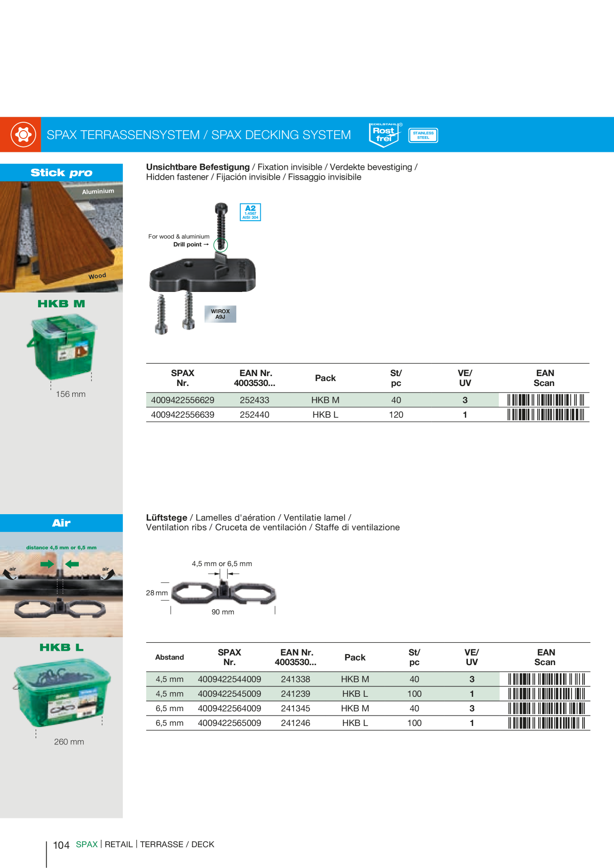The image size is (614, 868).
Task: Click the barcode for SPAX Nr. 4009422556629
Action: 546,400
